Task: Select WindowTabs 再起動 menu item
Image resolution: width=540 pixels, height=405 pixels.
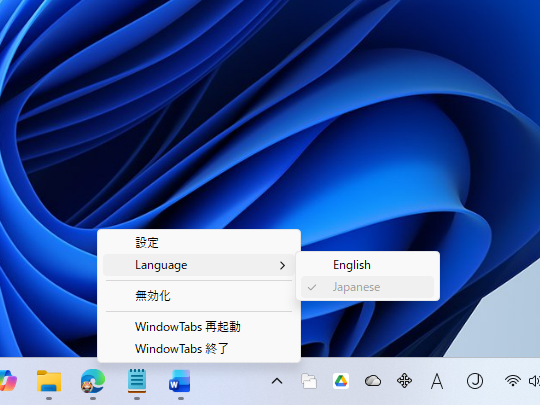Action: click(199, 326)
